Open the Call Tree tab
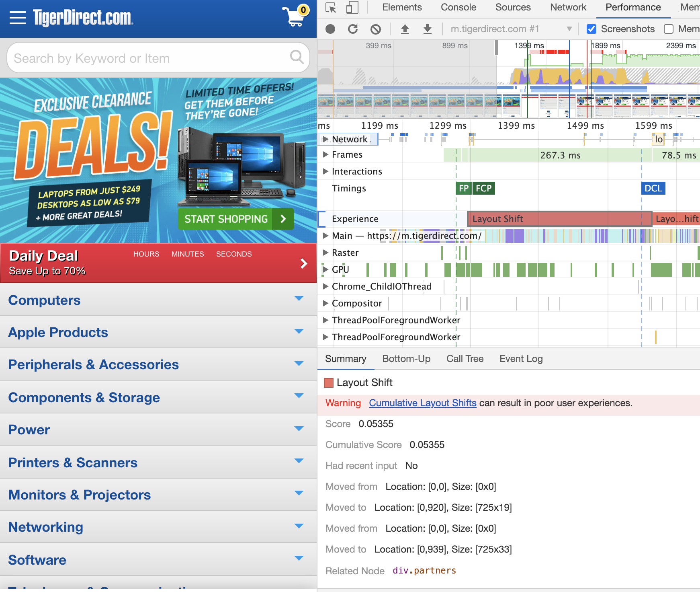This screenshot has height=592, width=700. (x=465, y=359)
